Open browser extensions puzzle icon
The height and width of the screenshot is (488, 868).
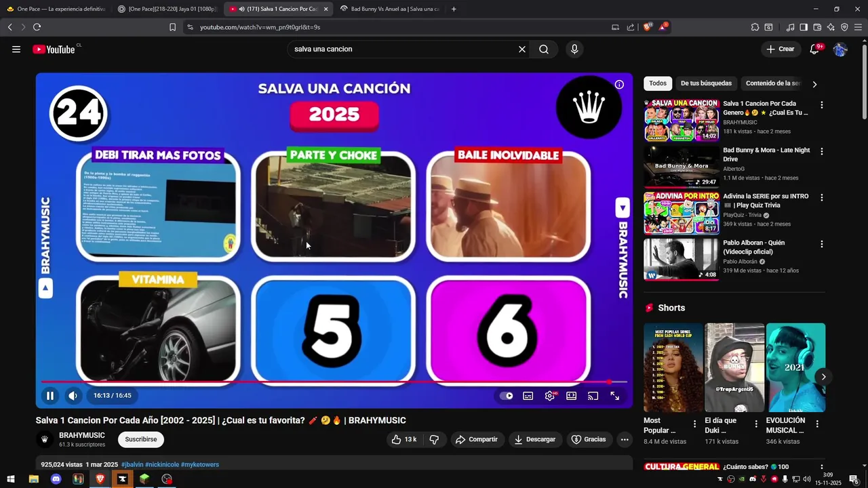755,27
